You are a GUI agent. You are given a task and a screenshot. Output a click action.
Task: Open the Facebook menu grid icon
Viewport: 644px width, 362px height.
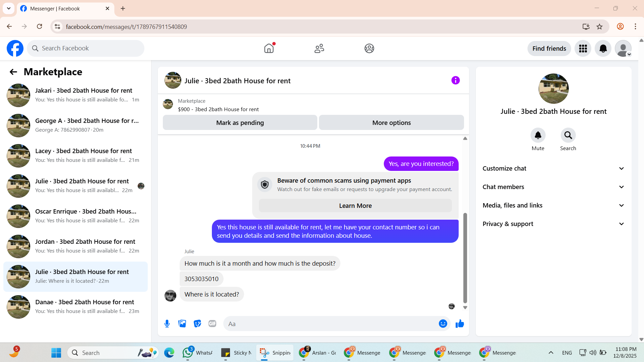click(x=583, y=49)
